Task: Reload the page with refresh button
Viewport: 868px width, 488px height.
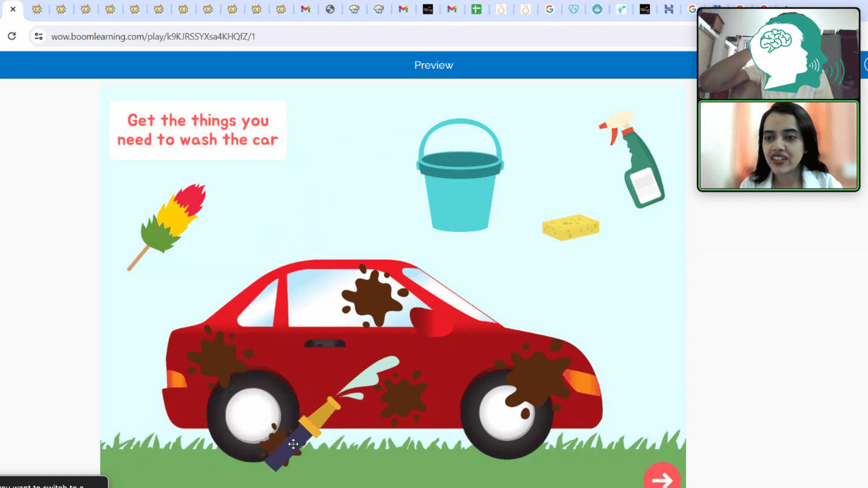Action: (12, 36)
